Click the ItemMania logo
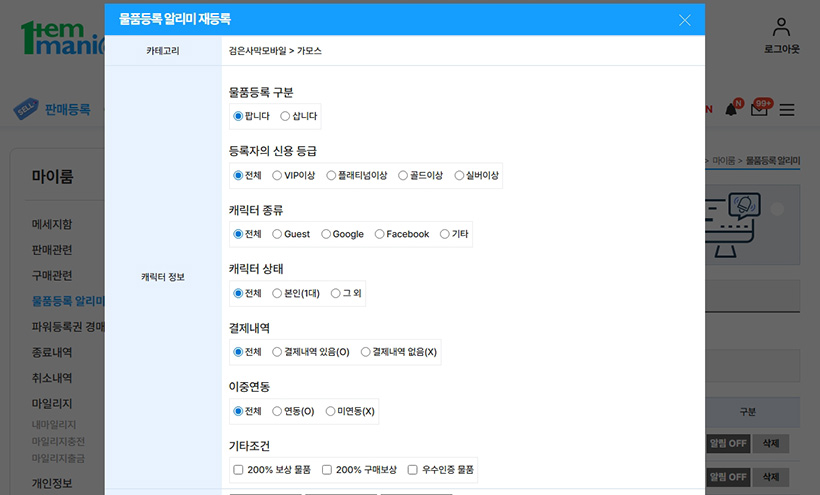The image size is (820, 495). [x=60, y=38]
